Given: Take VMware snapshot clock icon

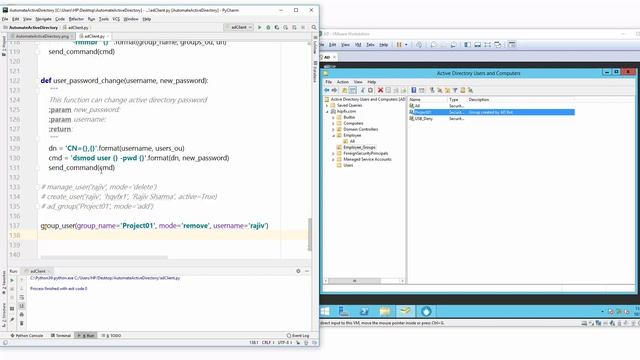Looking at the screenshot, I should 419,44.
